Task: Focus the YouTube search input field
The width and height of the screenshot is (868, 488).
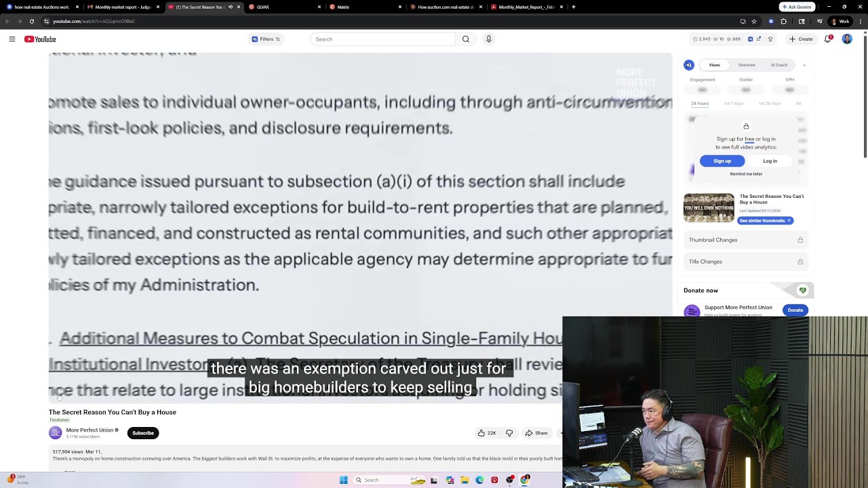Action: pyautogui.click(x=382, y=39)
